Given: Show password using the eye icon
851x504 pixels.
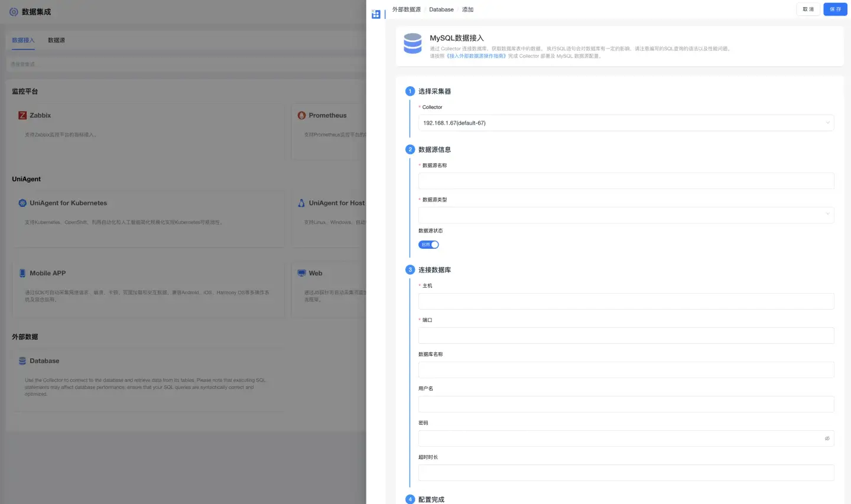Looking at the screenshot, I should 827,438.
